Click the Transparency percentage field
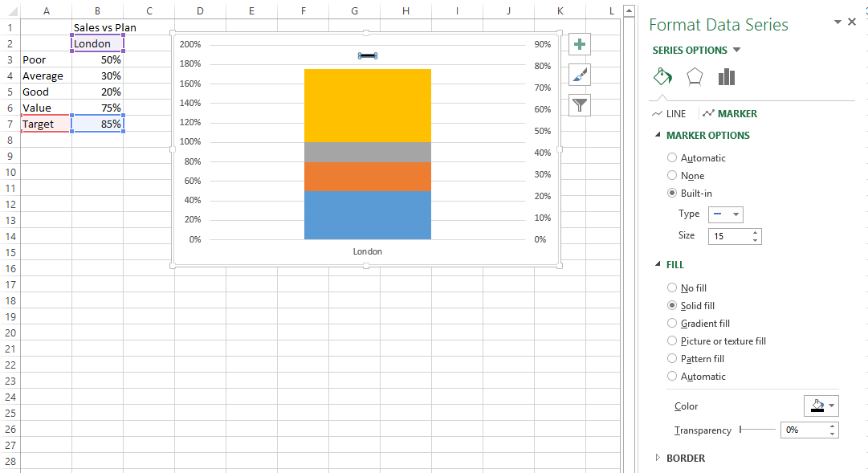 [804, 430]
